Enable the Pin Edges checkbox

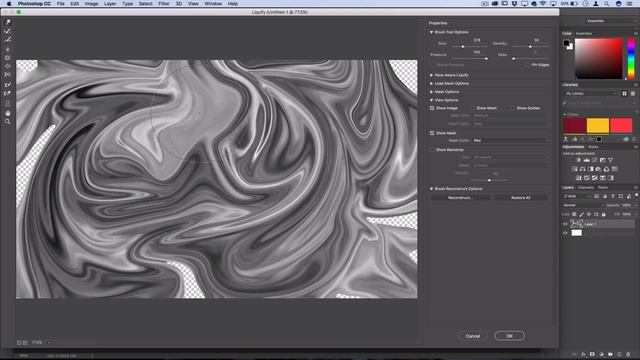(527, 65)
